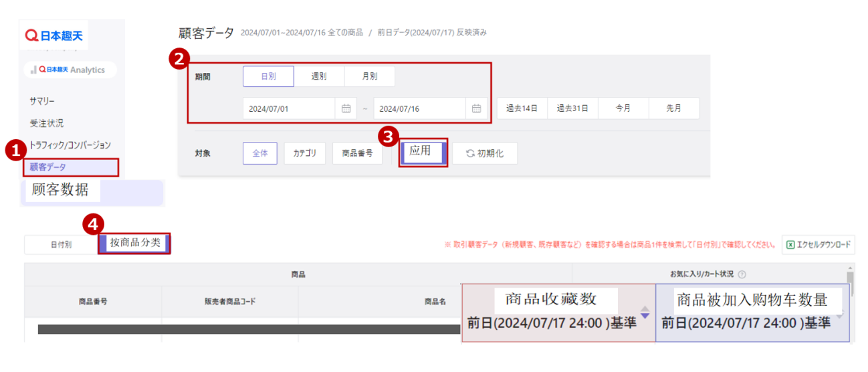The height and width of the screenshot is (372, 868).
Task: Click the 日本趣天 logo
Action: (x=54, y=35)
